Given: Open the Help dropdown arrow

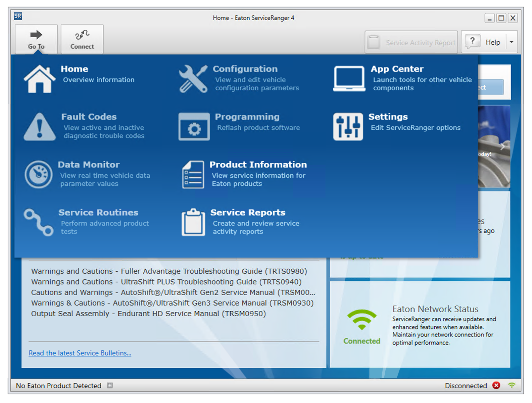Looking at the screenshot, I should [x=512, y=42].
